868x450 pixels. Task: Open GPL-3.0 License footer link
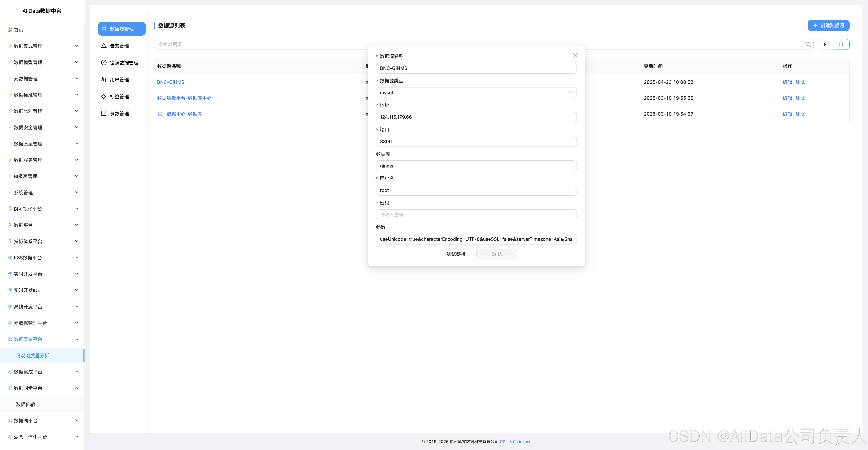(515, 442)
